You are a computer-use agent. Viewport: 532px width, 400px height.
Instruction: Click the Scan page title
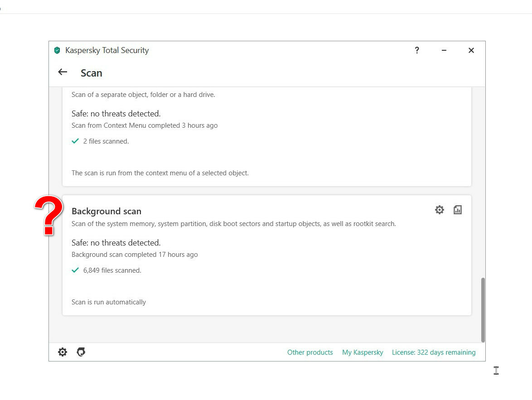(x=91, y=73)
